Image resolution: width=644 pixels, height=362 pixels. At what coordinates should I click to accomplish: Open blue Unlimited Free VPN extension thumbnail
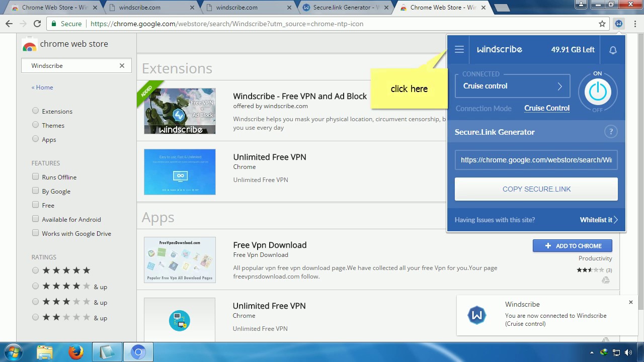[180, 172]
